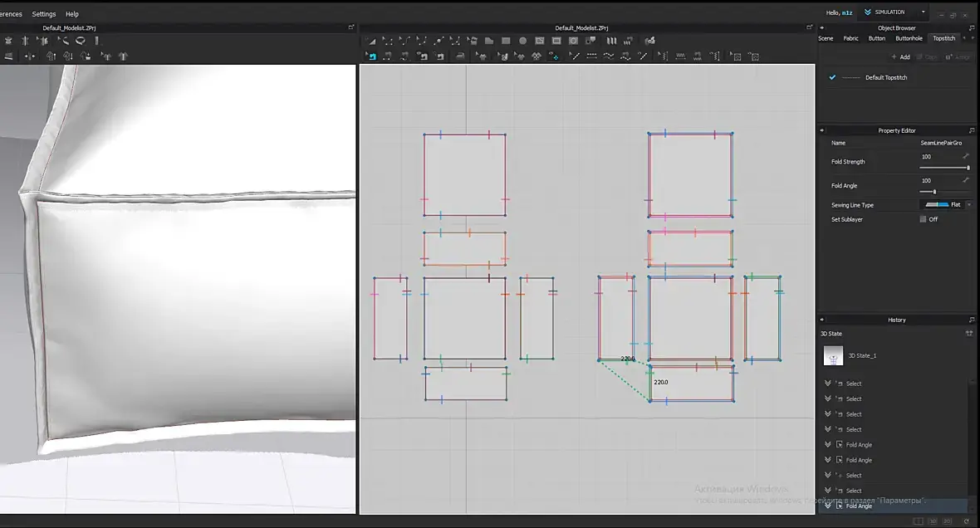This screenshot has height=528, width=980.
Task: Select the Pleats Fold tool
Action: coord(611,41)
